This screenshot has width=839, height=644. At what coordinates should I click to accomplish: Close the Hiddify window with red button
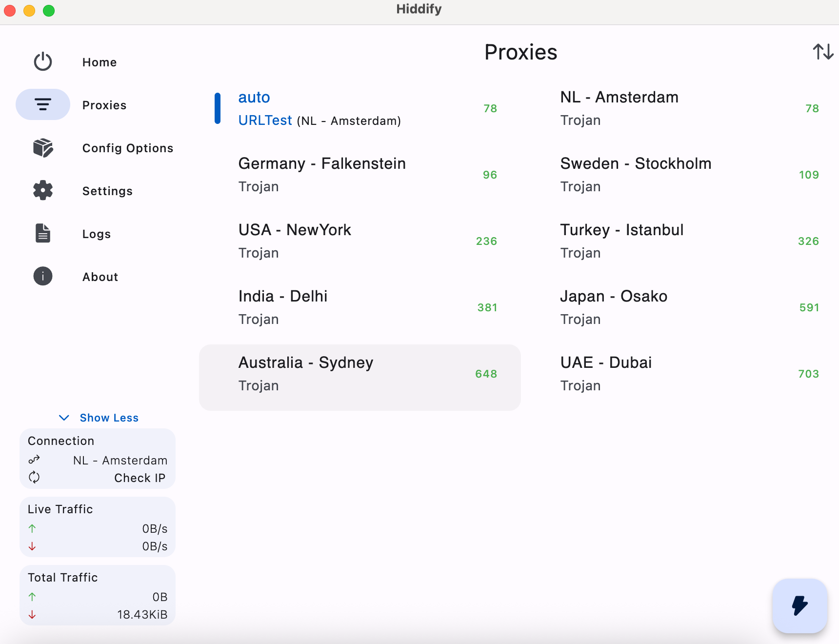tap(10, 10)
